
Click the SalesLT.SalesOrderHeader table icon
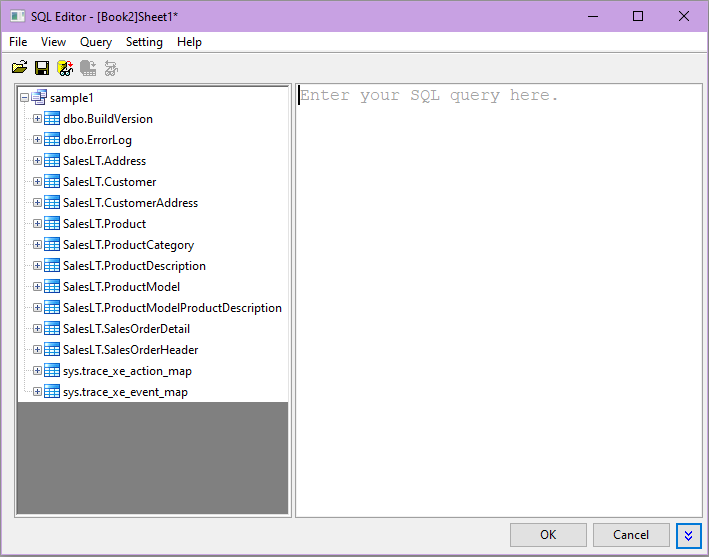tap(52, 350)
